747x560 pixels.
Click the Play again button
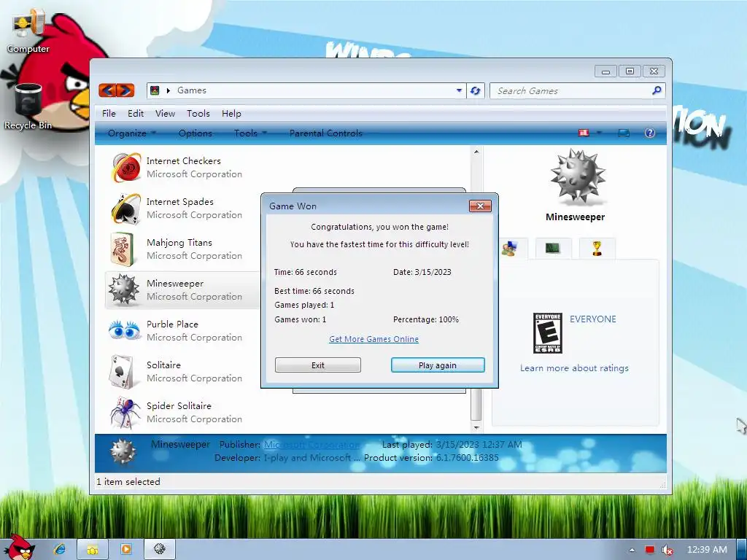click(438, 365)
